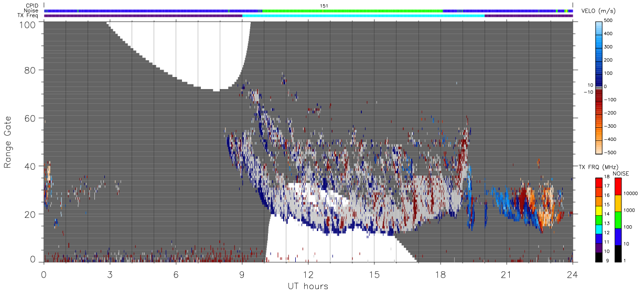Click the velocity colorbar label "300"

coord(608,47)
